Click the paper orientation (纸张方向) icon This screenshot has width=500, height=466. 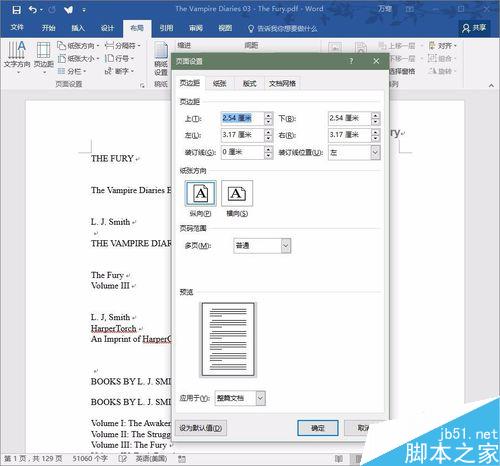pyautogui.click(x=61, y=45)
